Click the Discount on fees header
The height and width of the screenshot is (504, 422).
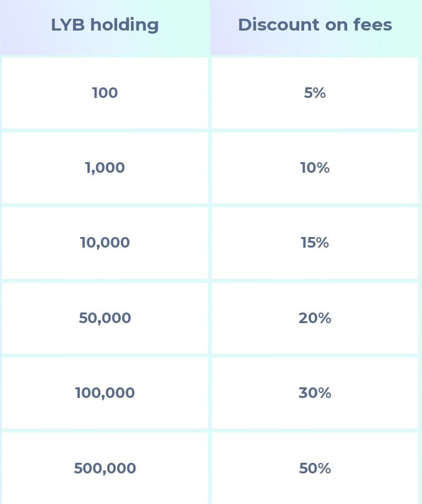[315, 25]
